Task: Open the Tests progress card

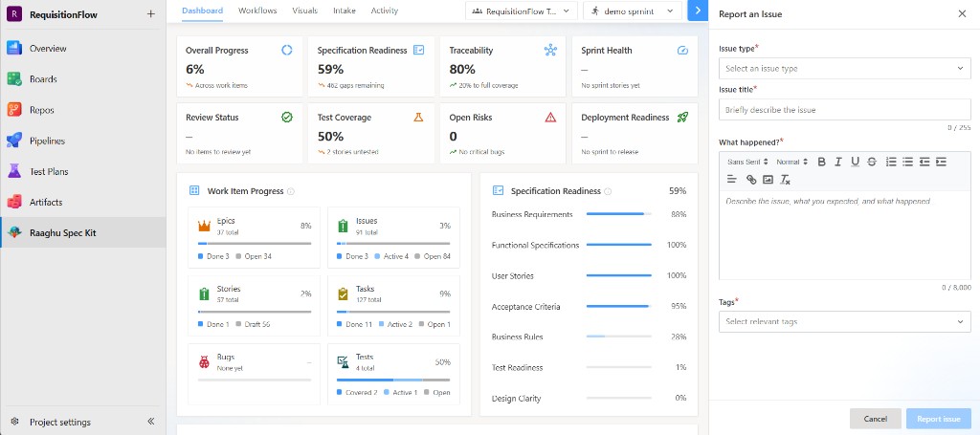Action: [x=393, y=374]
